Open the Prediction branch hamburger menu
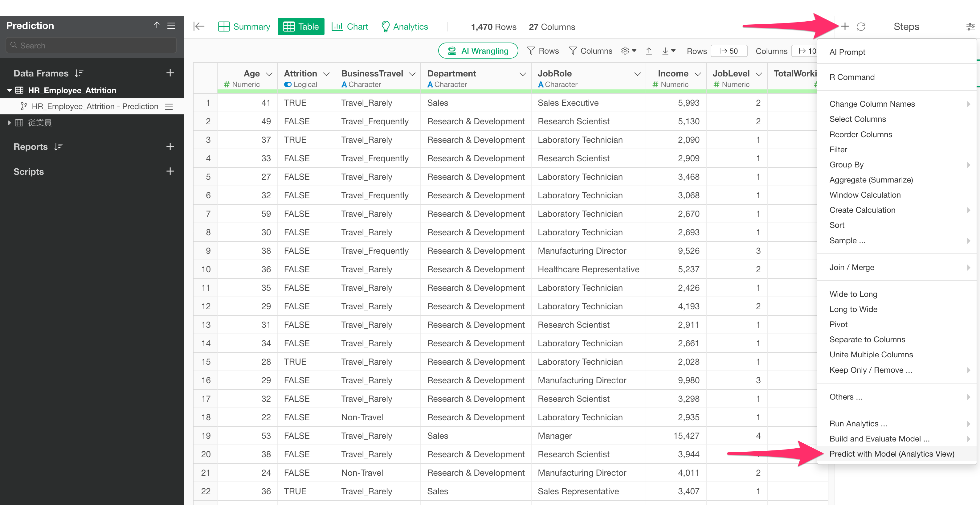The image size is (980, 505). click(x=169, y=107)
